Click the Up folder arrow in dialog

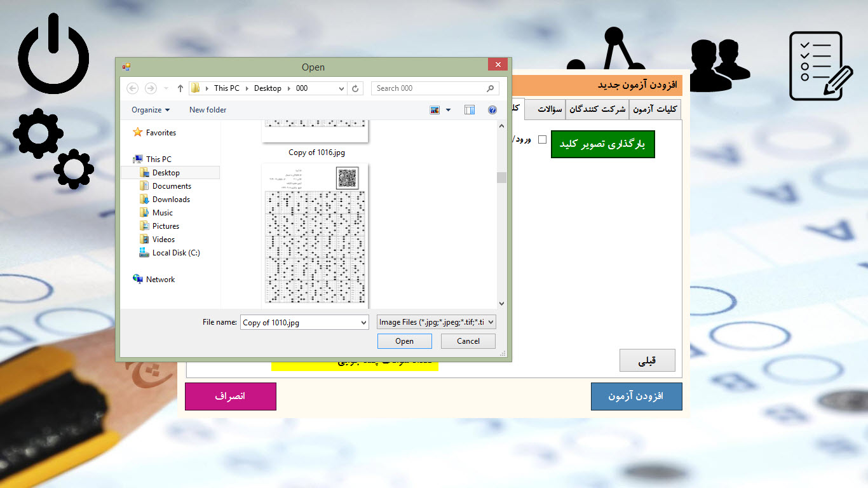pyautogui.click(x=180, y=88)
